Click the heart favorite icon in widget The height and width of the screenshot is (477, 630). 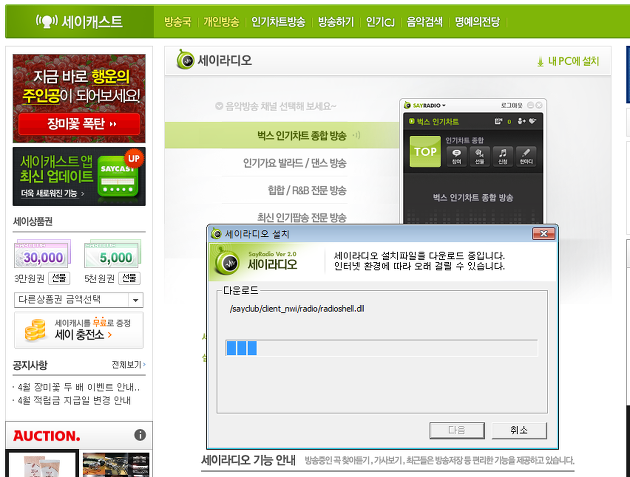pyautogui.click(x=532, y=121)
